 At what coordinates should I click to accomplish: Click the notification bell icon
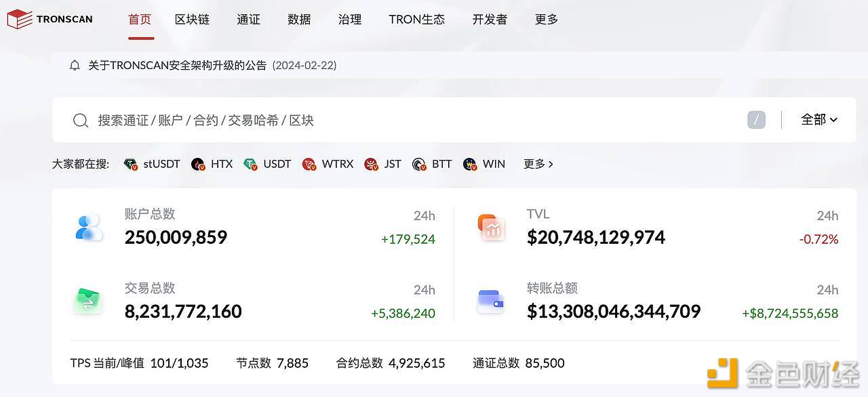pos(75,66)
